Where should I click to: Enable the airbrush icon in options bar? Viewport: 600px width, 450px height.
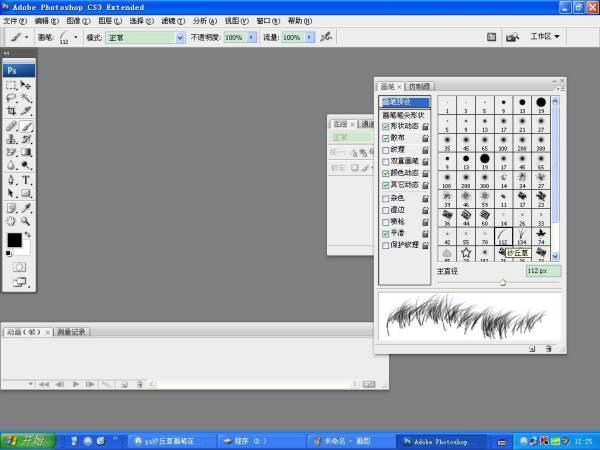[x=325, y=37]
